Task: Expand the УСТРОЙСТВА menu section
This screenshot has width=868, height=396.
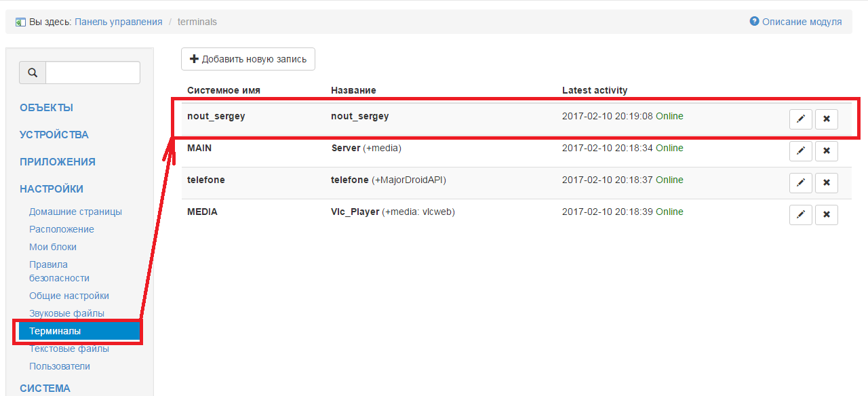Action: [x=54, y=135]
